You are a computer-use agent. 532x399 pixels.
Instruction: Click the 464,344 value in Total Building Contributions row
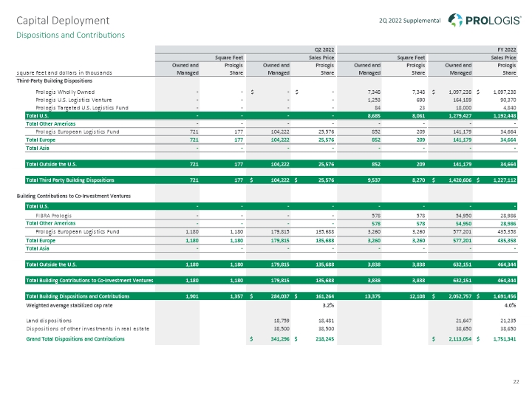[506, 281]
